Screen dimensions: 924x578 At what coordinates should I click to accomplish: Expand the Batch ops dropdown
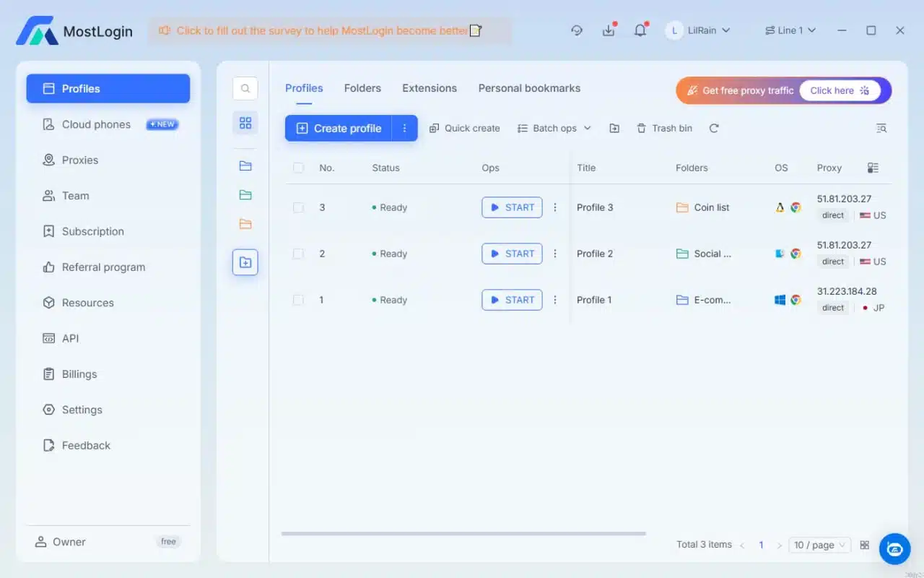click(x=554, y=128)
